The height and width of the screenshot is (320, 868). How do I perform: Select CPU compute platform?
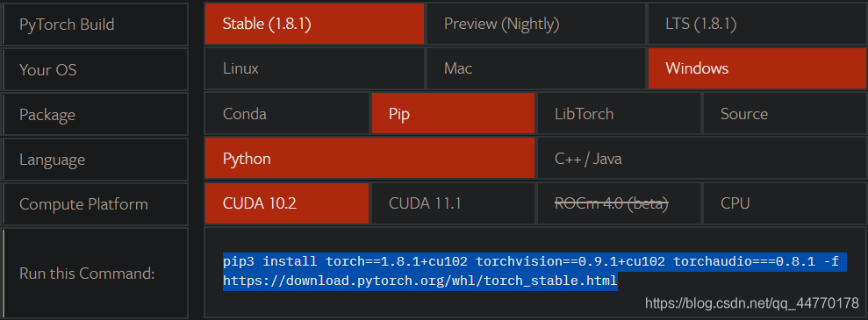tap(785, 203)
